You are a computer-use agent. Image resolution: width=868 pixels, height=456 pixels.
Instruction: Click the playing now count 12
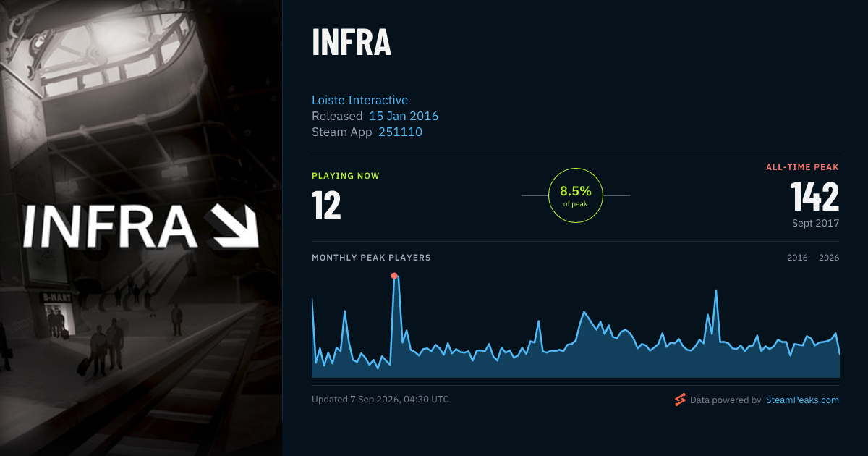[326, 205]
